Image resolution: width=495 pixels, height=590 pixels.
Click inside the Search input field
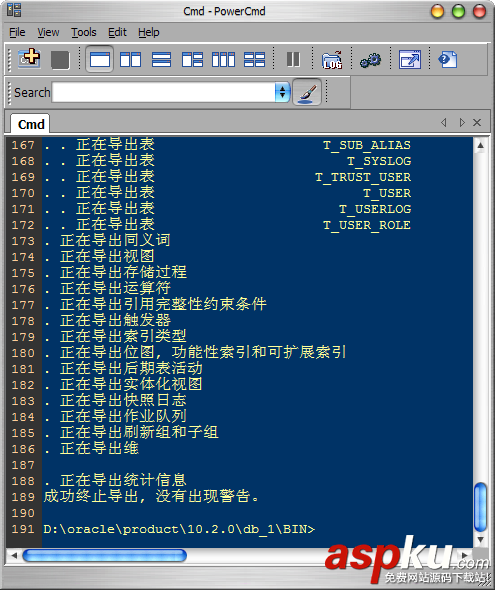tap(164, 92)
